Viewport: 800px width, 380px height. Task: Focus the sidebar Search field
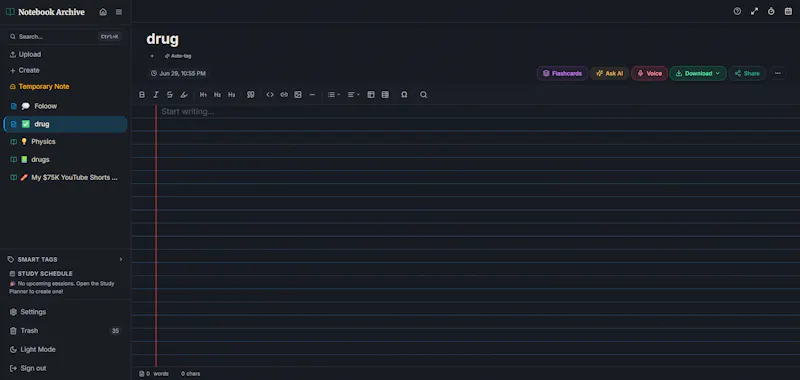tap(65, 37)
